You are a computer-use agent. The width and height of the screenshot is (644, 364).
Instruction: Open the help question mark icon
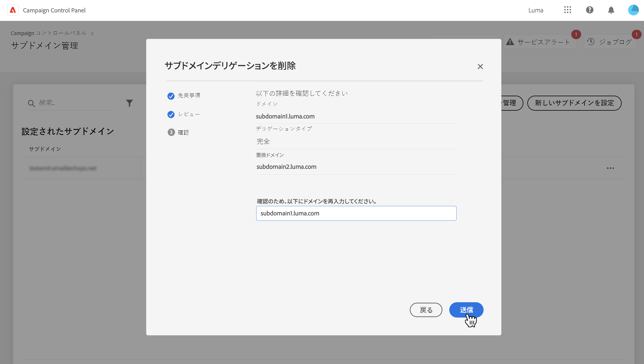point(590,10)
